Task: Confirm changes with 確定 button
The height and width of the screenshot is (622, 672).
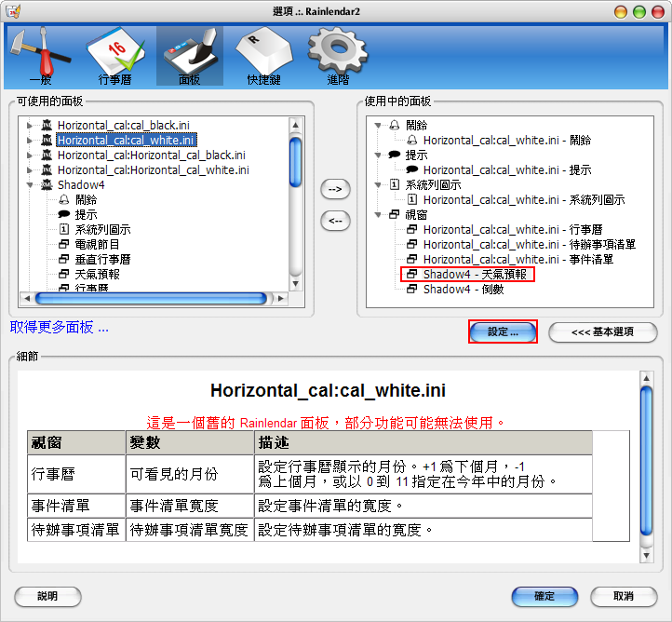Action: tap(544, 596)
